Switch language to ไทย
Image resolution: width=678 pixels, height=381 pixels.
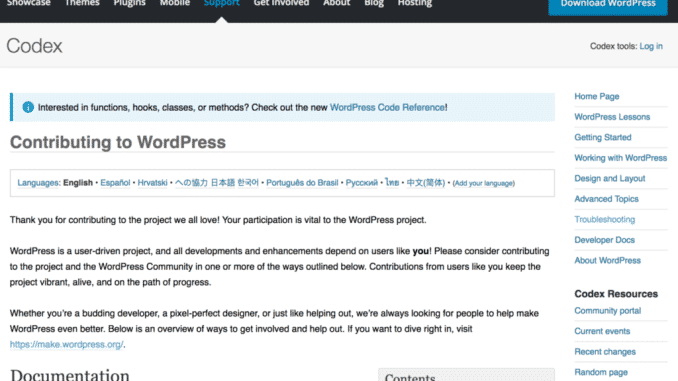[x=392, y=183]
